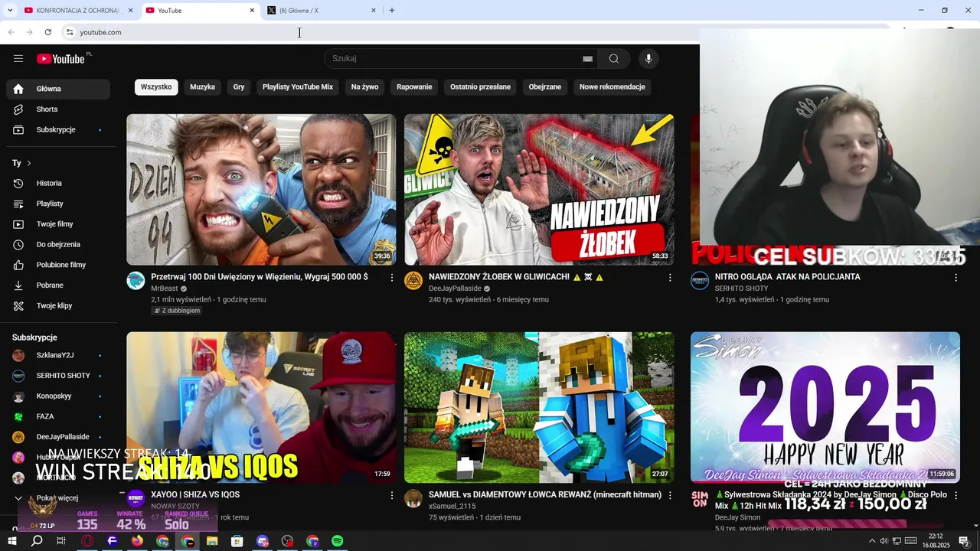Select the Rapowanie filter chip
Screen dimensions: 980x551
point(414,87)
